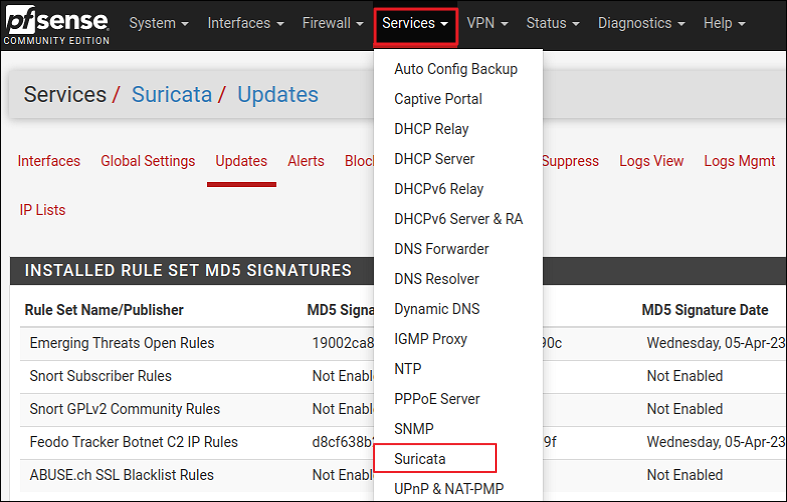Click ABUSE.ch SSL Blacklist Rules text
The width and height of the screenshot is (787, 502).
(x=121, y=475)
